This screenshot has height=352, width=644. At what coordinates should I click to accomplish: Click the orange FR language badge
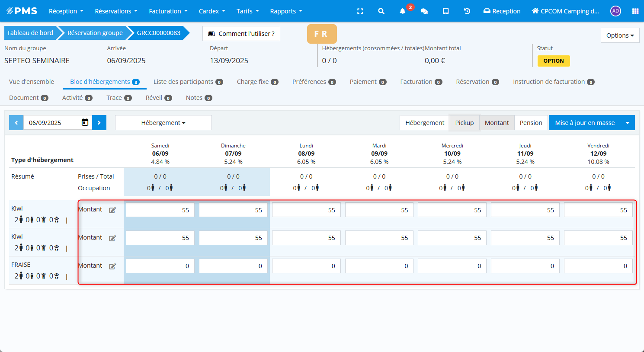(x=321, y=34)
